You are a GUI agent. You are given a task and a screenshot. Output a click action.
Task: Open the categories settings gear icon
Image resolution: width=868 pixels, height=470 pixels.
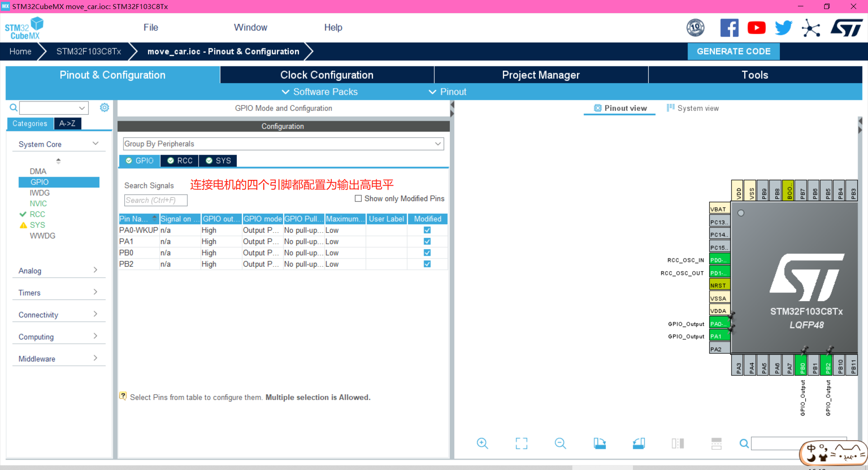[104, 108]
